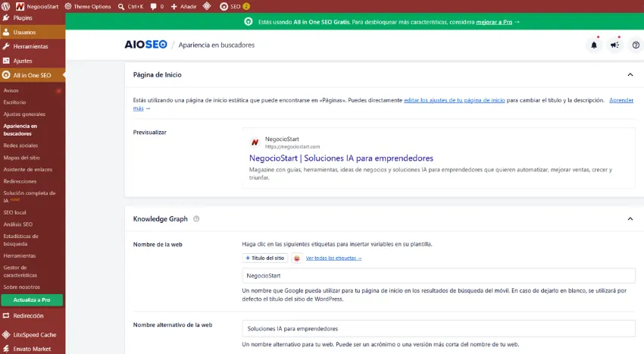This screenshot has height=354, width=644.
Task: Focus the Nombre de la web field
Action: click(439, 276)
